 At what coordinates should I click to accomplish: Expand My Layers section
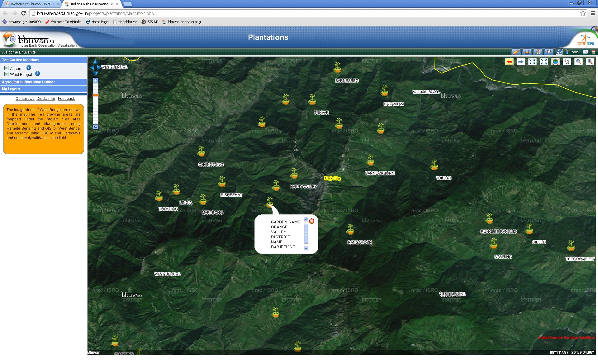pos(44,89)
